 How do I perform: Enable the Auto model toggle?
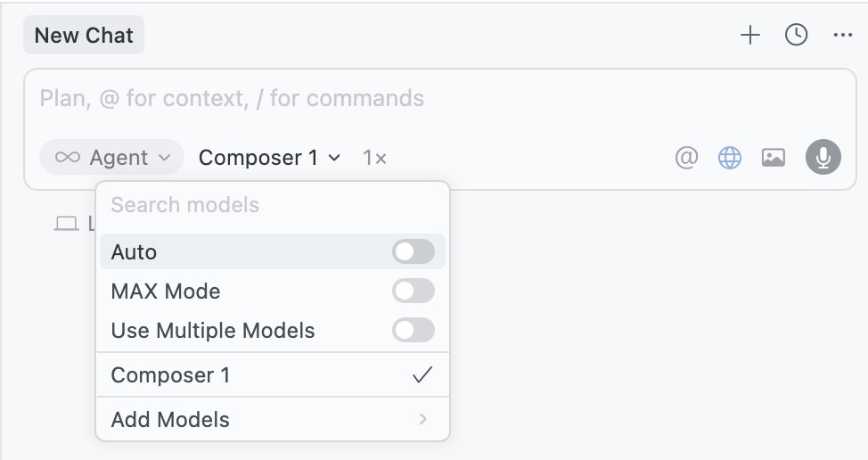click(413, 252)
